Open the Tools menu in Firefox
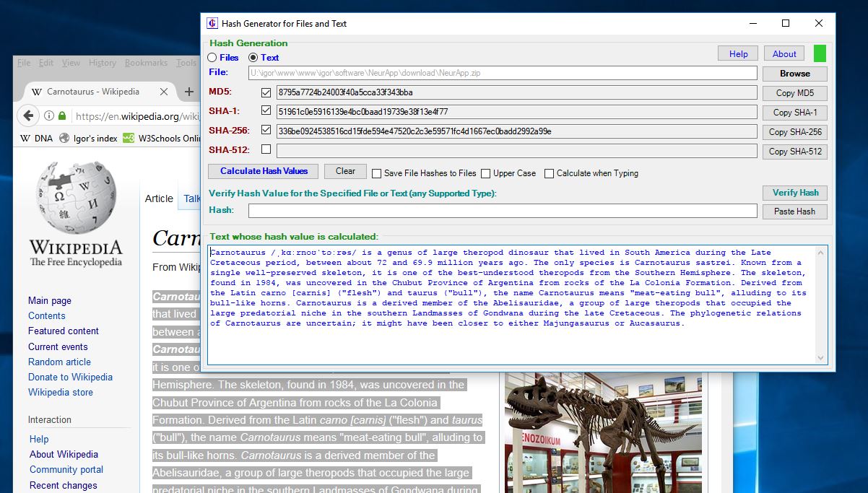The height and width of the screenshot is (493, 868). 186,63
